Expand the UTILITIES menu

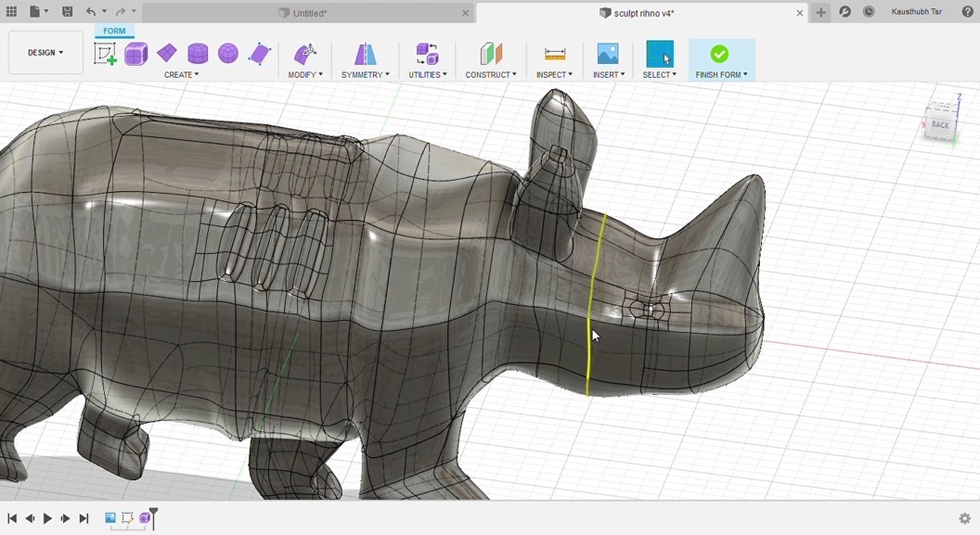pyautogui.click(x=428, y=74)
